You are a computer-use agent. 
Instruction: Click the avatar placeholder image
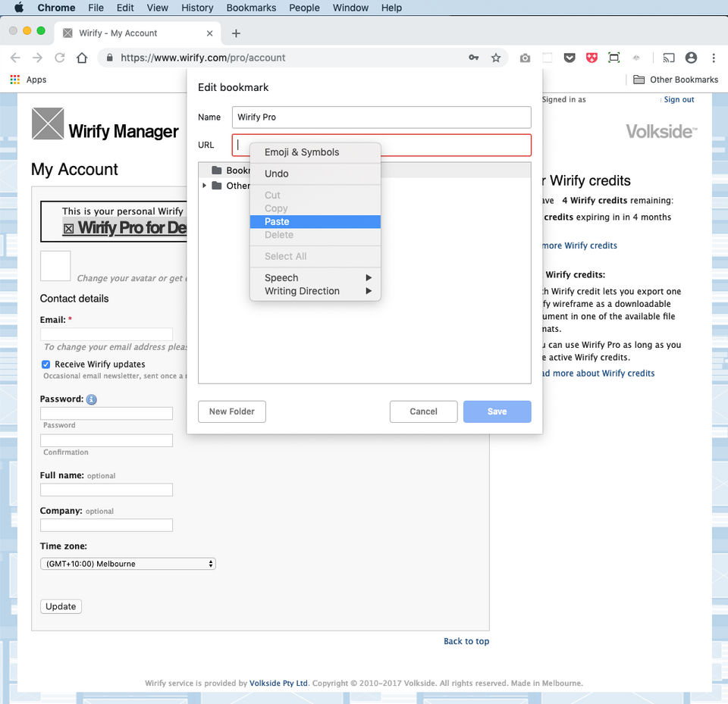point(55,266)
